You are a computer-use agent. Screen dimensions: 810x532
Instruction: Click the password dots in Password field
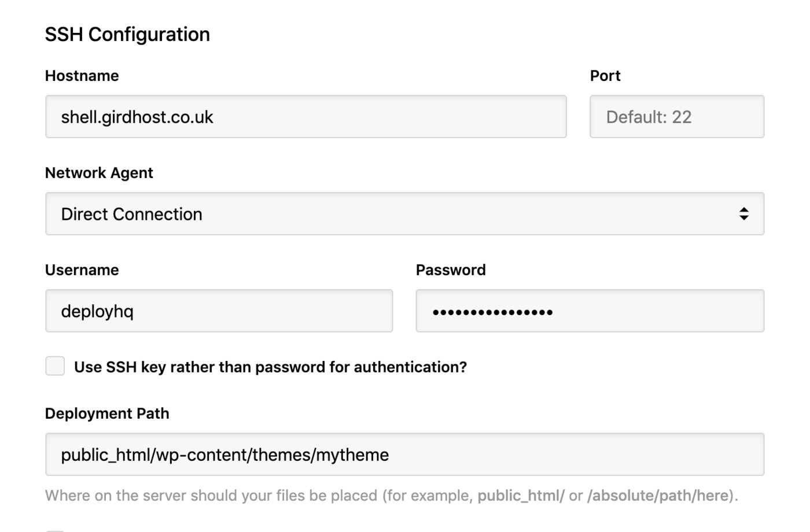pyautogui.click(x=492, y=312)
